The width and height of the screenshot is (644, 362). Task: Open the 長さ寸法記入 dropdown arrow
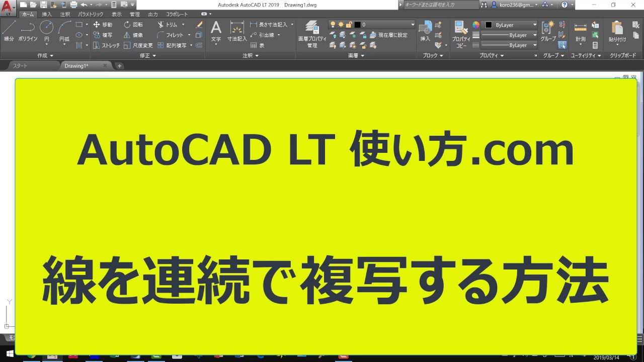[292, 24]
